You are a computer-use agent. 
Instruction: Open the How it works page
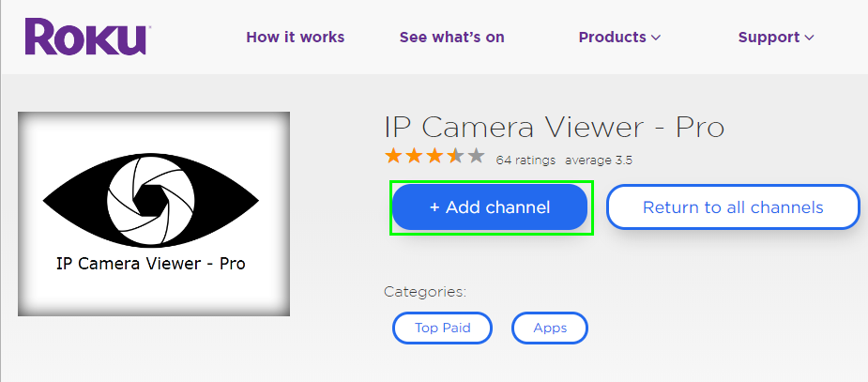coord(295,38)
